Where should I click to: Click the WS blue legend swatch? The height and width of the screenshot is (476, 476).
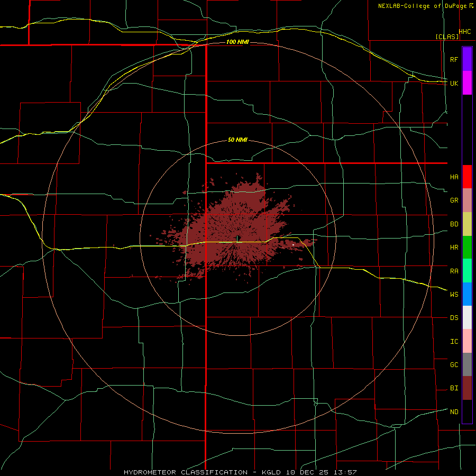pyautogui.click(x=467, y=294)
